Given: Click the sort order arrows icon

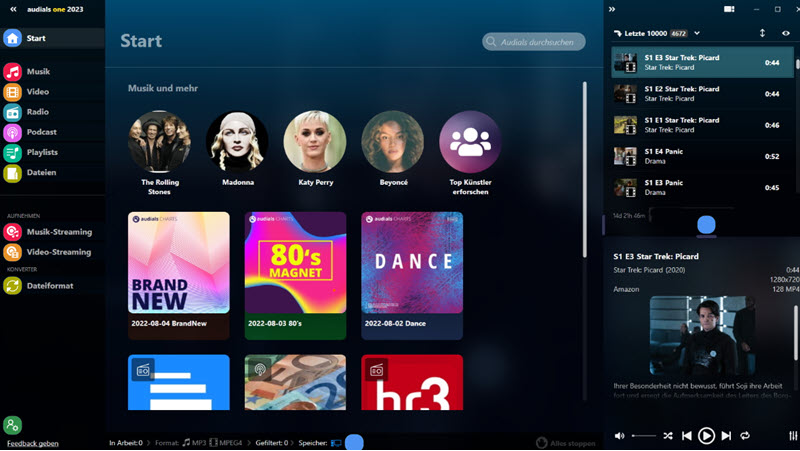Looking at the screenshot, I should point(762,33).
